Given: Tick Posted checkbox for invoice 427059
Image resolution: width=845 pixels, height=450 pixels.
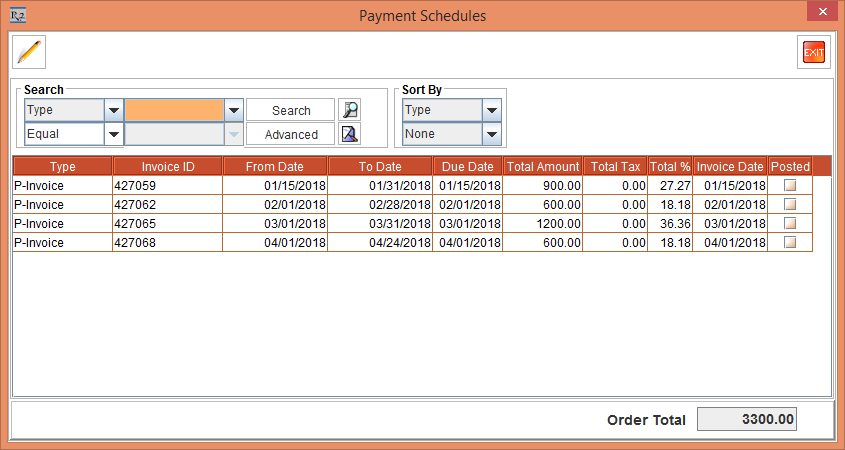Looking at the screenshot, I should pos(790,186).
